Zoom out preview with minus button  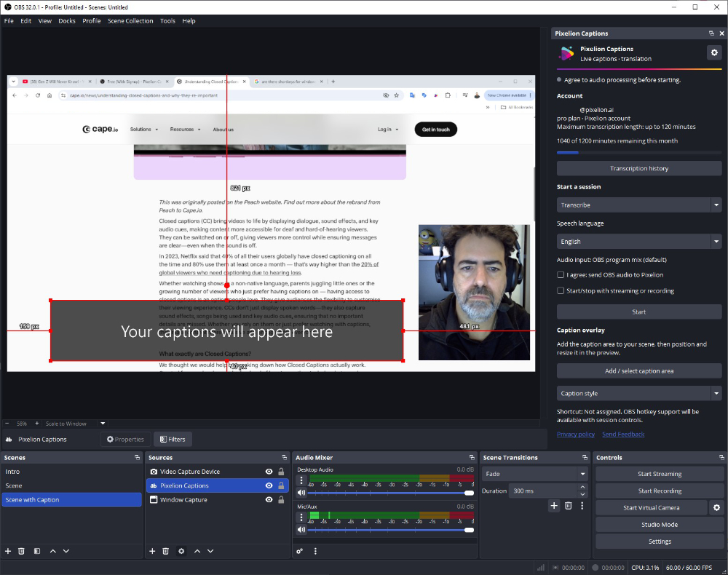tap(7, 424)
